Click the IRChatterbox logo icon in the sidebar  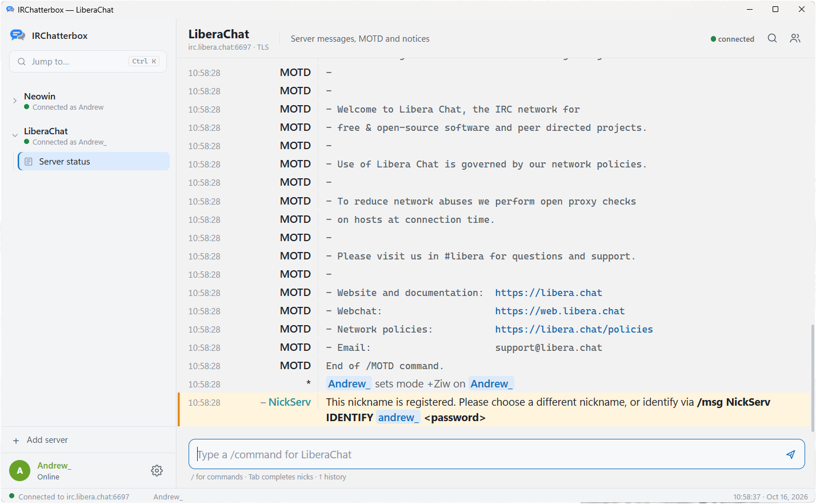[x=18, y=35]
